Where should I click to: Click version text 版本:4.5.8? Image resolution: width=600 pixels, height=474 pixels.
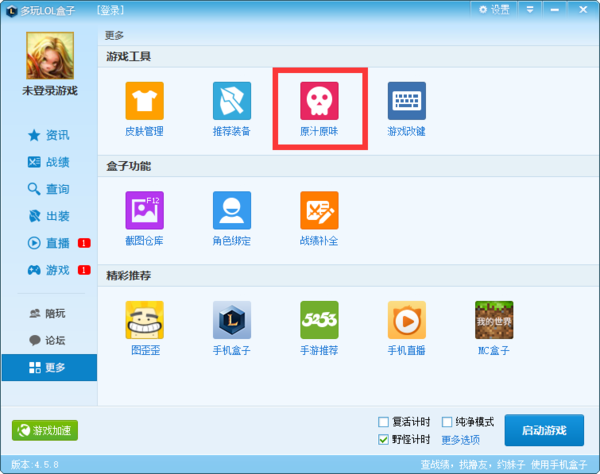coord(35,464)
